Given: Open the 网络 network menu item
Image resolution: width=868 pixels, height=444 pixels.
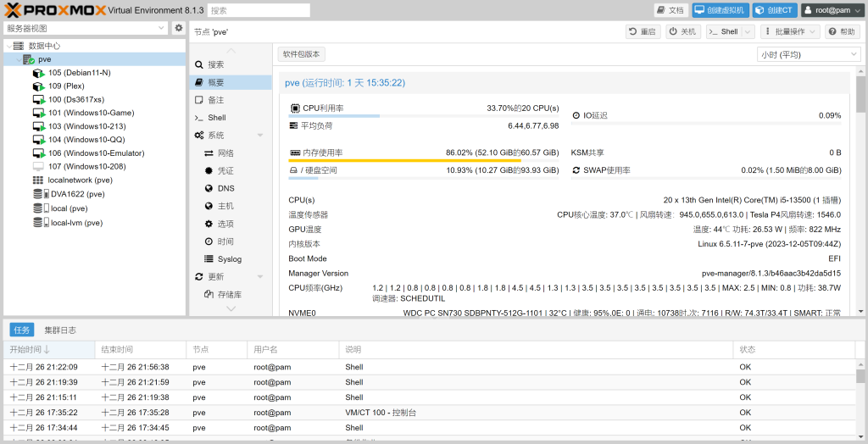Looking at the screenshot, I should tap(231, 153).
